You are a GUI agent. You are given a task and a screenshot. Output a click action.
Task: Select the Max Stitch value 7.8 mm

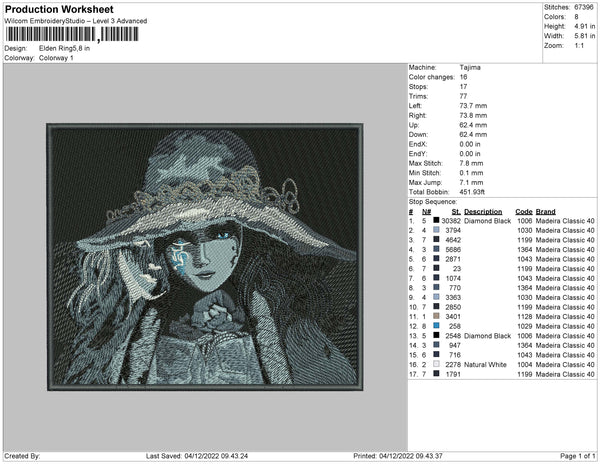[x=471, y=163]
